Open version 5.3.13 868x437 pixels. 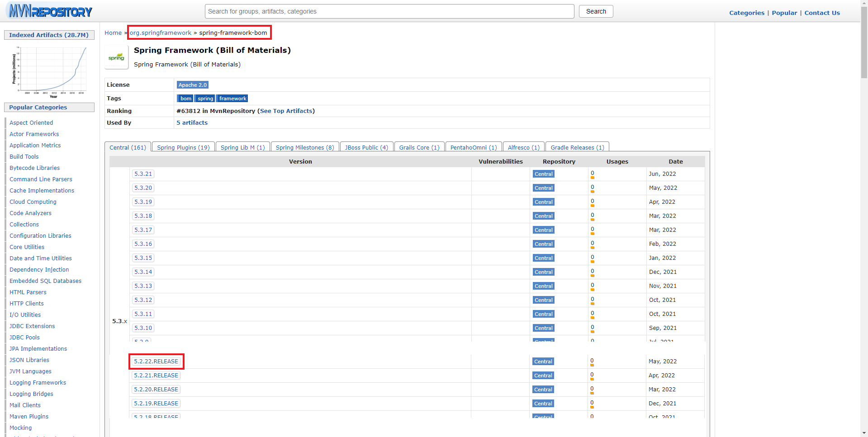tap(143, 286)
